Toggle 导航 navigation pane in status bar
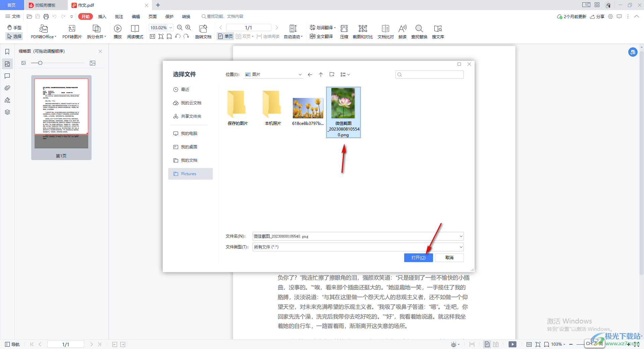The height and width of the screenshot is (349, 644). tap(12, 344)
